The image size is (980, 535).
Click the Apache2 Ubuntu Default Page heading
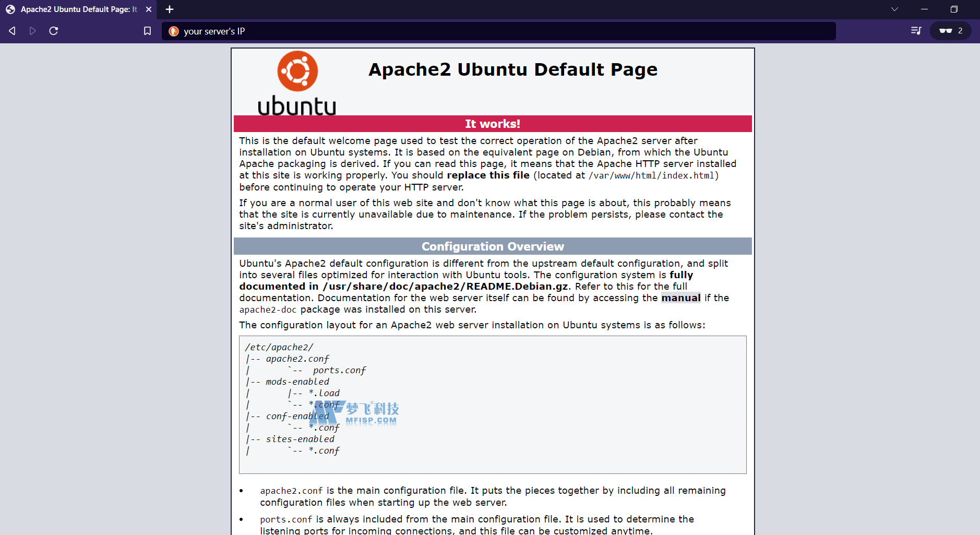[512, 69]
